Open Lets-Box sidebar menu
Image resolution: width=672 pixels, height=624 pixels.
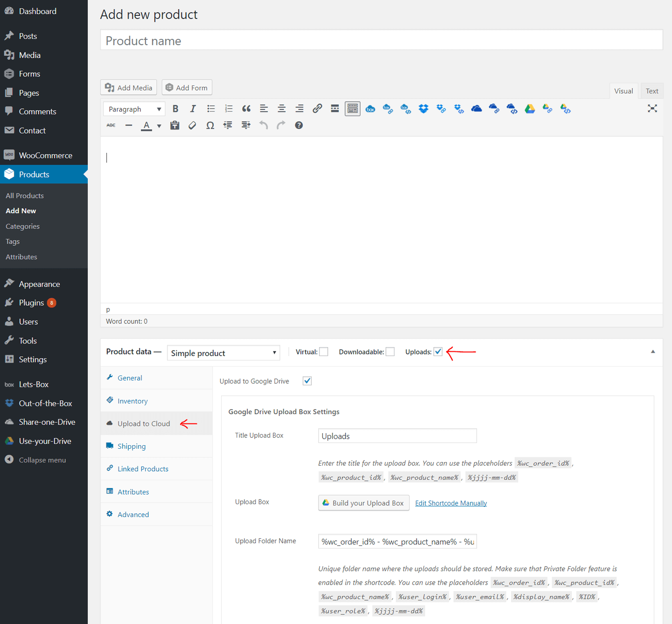(x=44, y=384)
